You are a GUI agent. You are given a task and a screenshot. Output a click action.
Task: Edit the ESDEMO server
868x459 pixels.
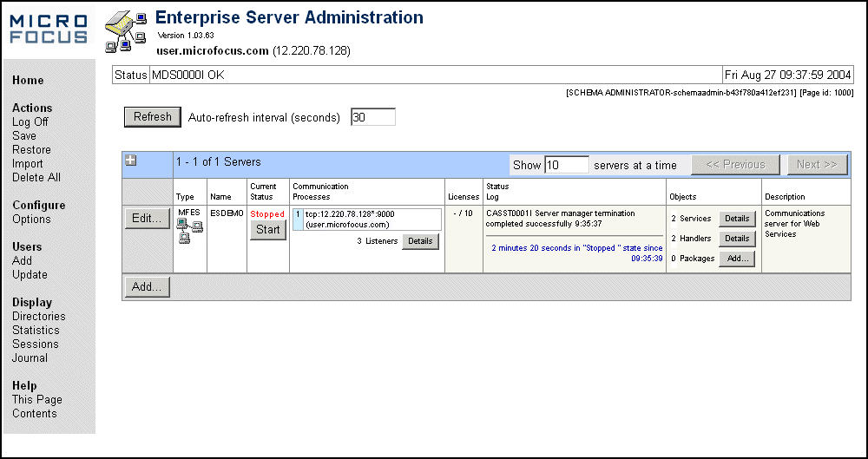[x=148, y=218]
